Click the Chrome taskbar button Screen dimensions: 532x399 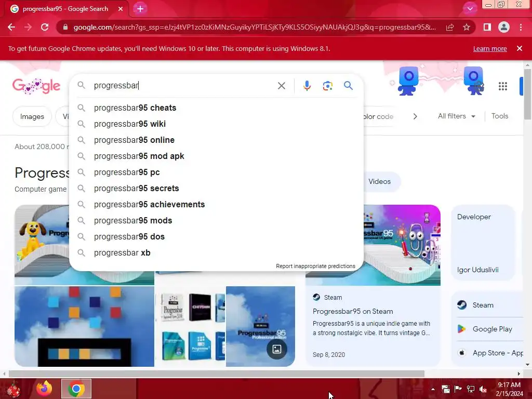76,389
